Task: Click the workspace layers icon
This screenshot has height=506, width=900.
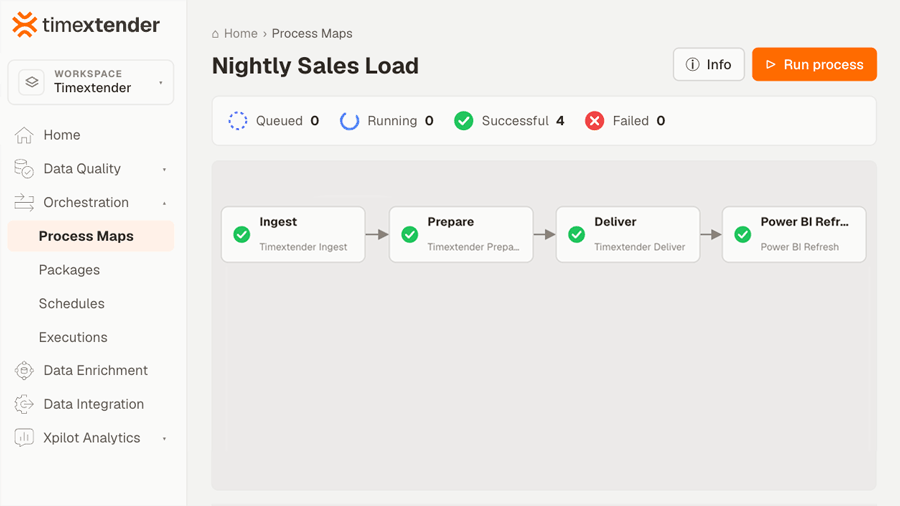Action: pyautogui.click(x=32, y=82)
